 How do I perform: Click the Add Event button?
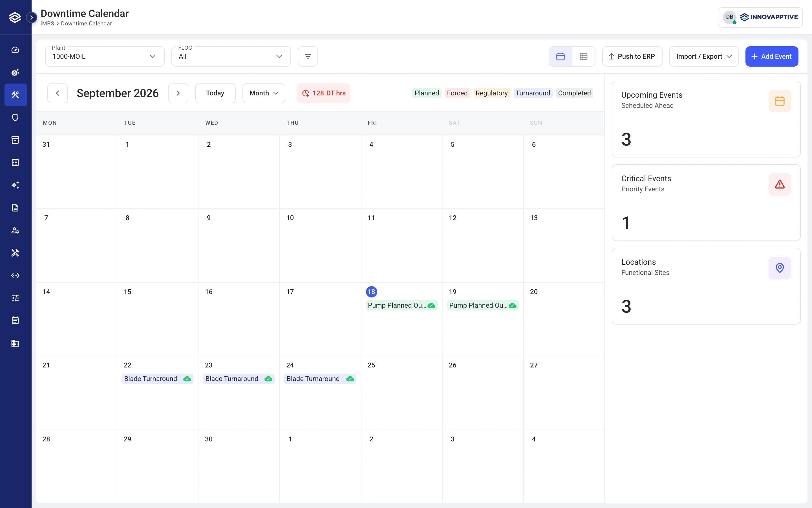pos(772,56)
